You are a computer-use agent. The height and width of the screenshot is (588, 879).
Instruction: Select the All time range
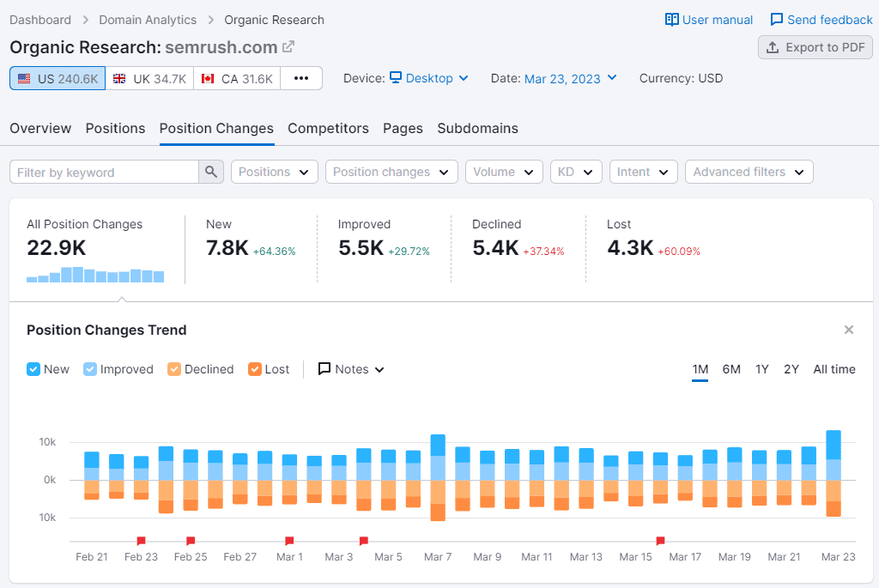[834, 369]
